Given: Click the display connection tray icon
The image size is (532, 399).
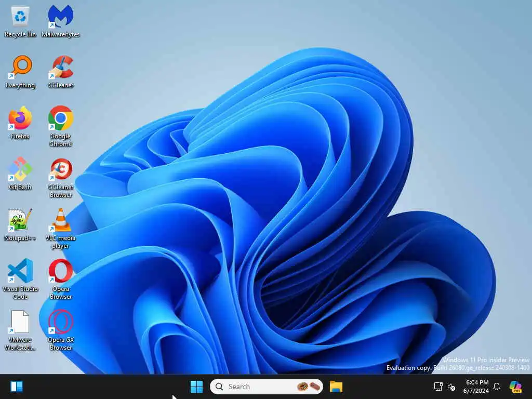Looking at the screenshot, I should (x=438, y=387).
